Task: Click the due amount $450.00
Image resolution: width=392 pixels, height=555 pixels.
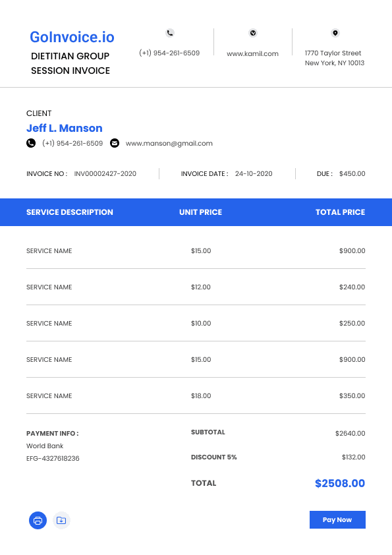Action: pos(352,174)
